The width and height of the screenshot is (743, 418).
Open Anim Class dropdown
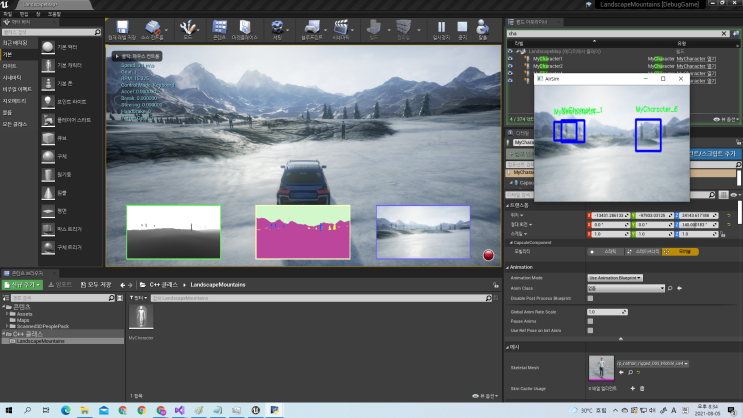[x=626, y=288]
